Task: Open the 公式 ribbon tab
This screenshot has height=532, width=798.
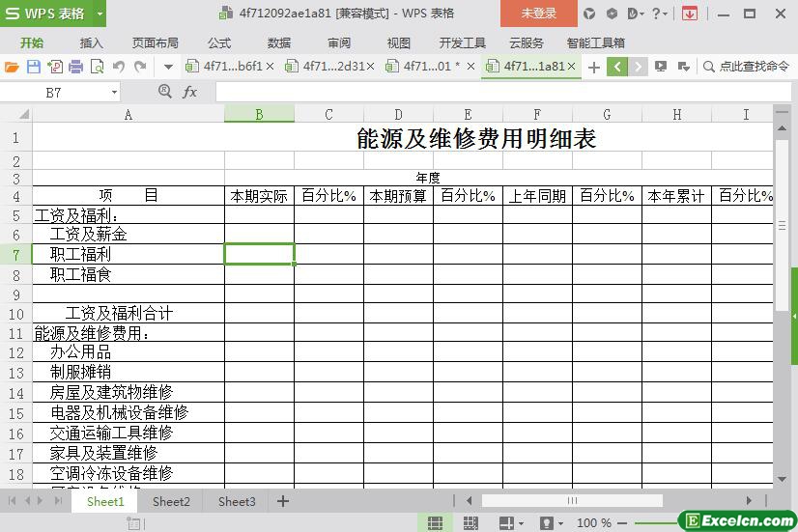Action: tap(219, 42)
